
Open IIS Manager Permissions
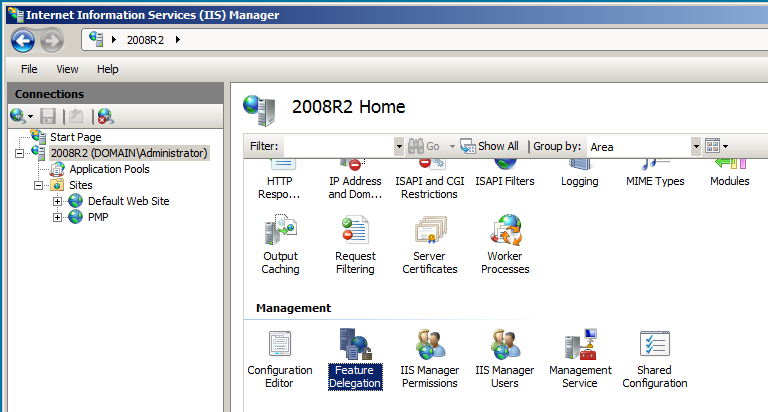(x=430, y=359)
